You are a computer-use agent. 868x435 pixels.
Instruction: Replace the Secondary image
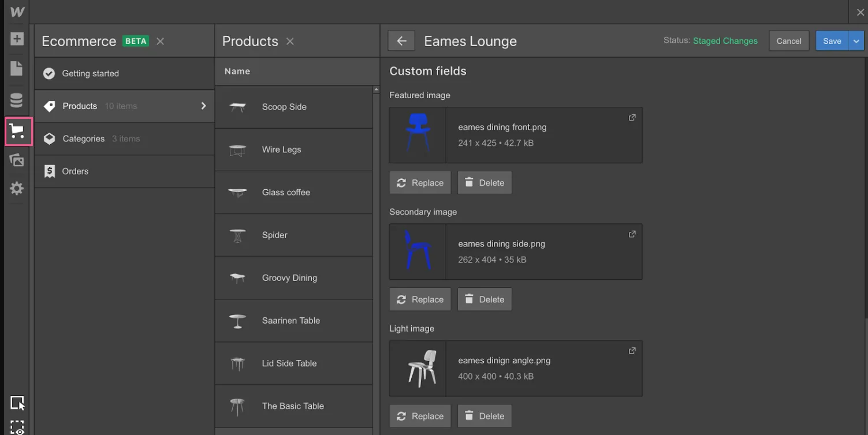(420, 299)
